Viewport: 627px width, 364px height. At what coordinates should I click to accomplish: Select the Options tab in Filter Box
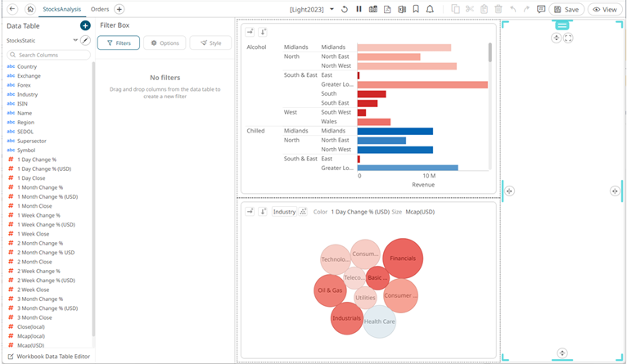click(x=165, y=43)
